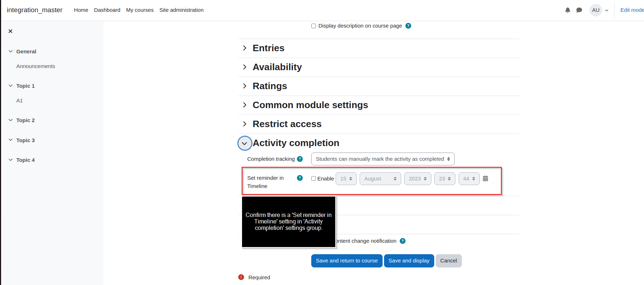Open Announcements in the course index
The height and width of the screenshot is (285, 644).
[x=35, y=66]
